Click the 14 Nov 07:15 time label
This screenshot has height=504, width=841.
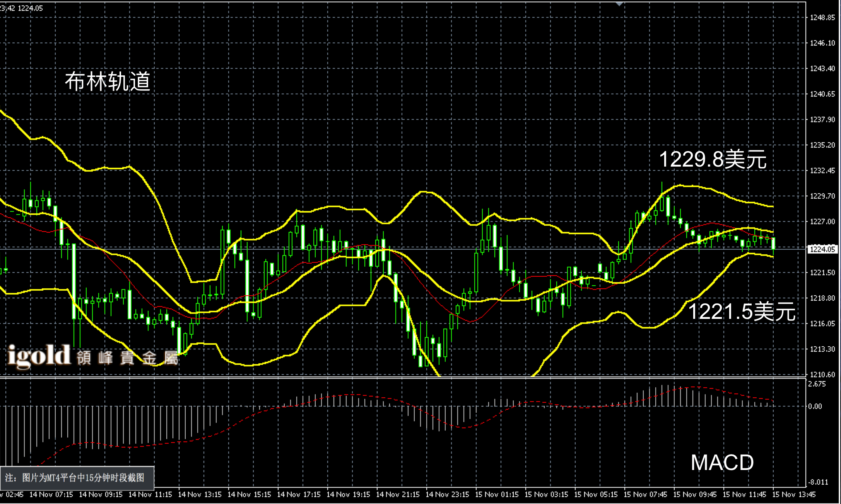pos(51,494)
